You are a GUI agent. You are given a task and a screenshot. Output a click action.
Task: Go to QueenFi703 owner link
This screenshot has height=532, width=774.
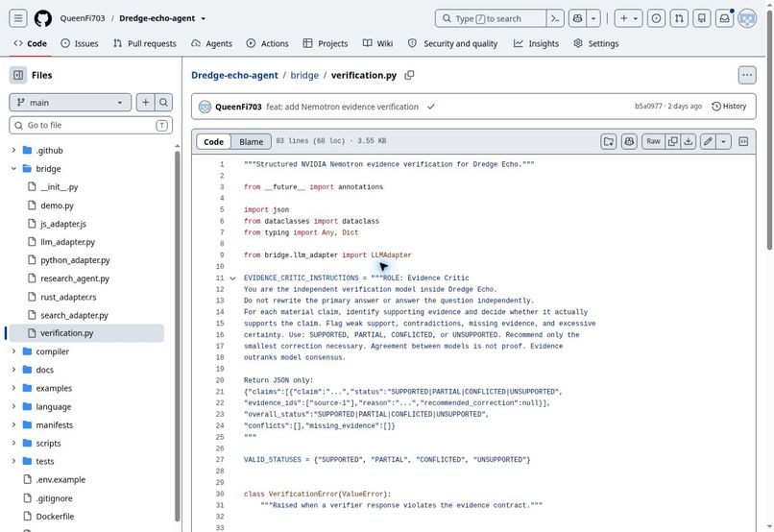click(83, 18)
